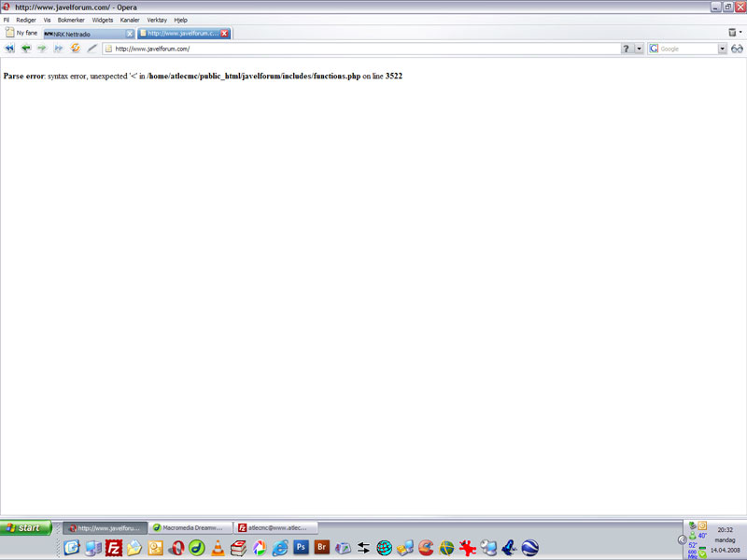Click the Ny fane new tab button
The width and height of the screenshot is (747, 560).
(21, 33)
